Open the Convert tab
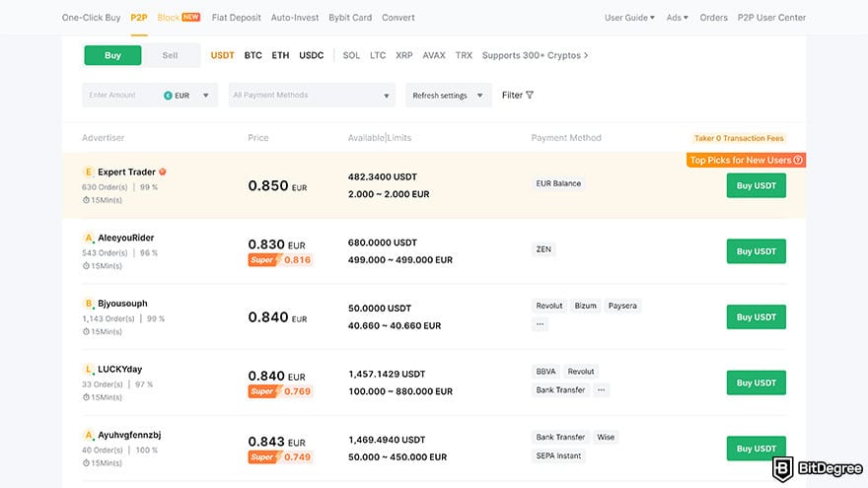Image resolution: width=868 pixels, height=488 pixels. [398, 18]
